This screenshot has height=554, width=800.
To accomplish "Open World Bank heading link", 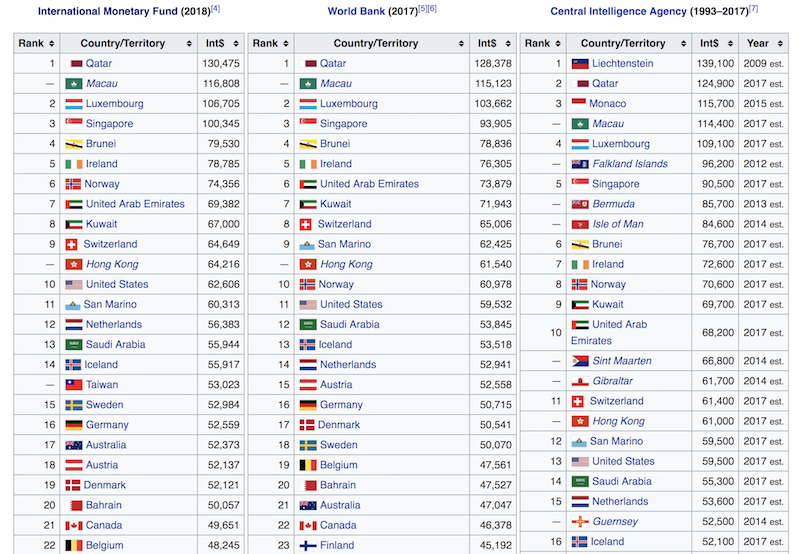I will click(x=356, y=11).
